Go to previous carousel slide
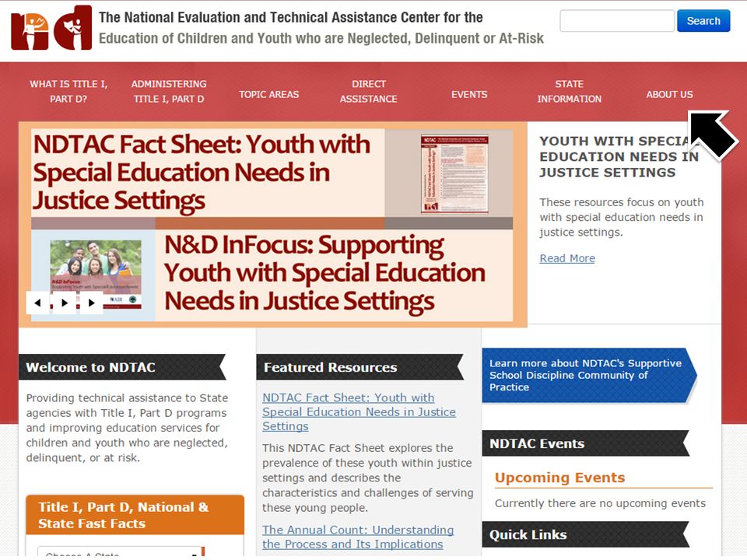The height and width of the screenshot is (560, 747). pyautogui.click(x=37, y=303)
